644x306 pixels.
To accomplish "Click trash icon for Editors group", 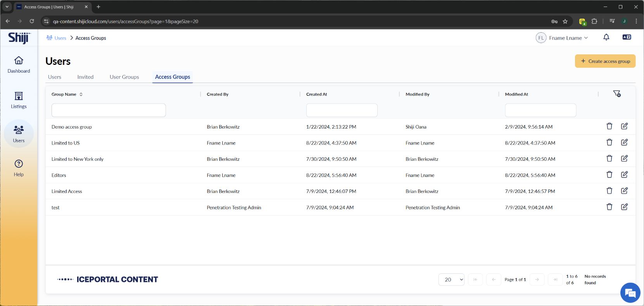I will pyautogui.click(x=609, y=175).
